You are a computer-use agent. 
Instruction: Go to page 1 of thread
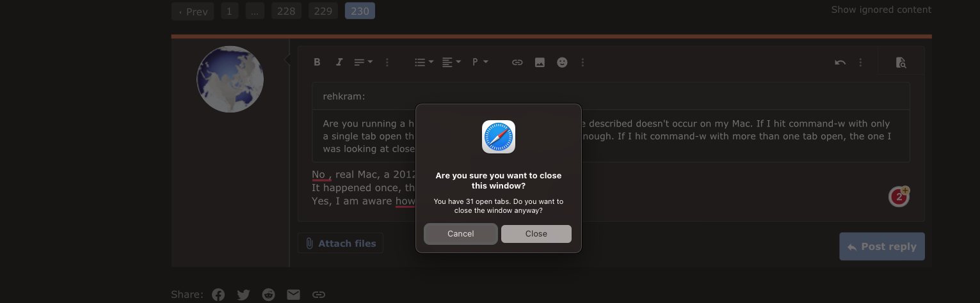229,11
